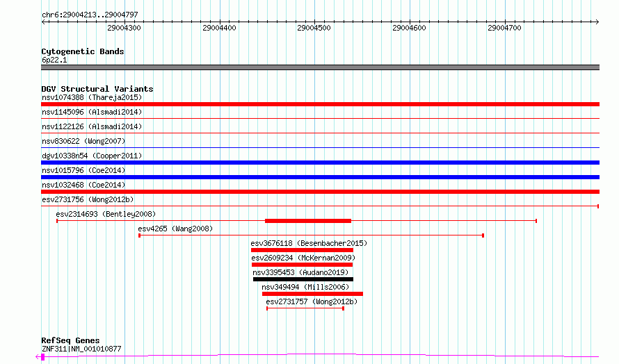Image resolution: width=619 pixels, height=364 pixels.
Task: Select the black nsv3395453 variant bar
Action: tap(303, 279)
